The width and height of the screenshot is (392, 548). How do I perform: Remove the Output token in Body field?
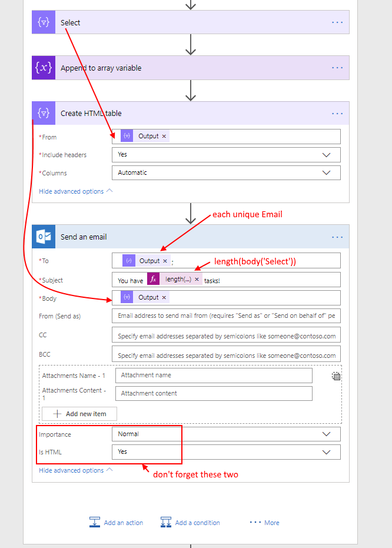coord(164,298)
